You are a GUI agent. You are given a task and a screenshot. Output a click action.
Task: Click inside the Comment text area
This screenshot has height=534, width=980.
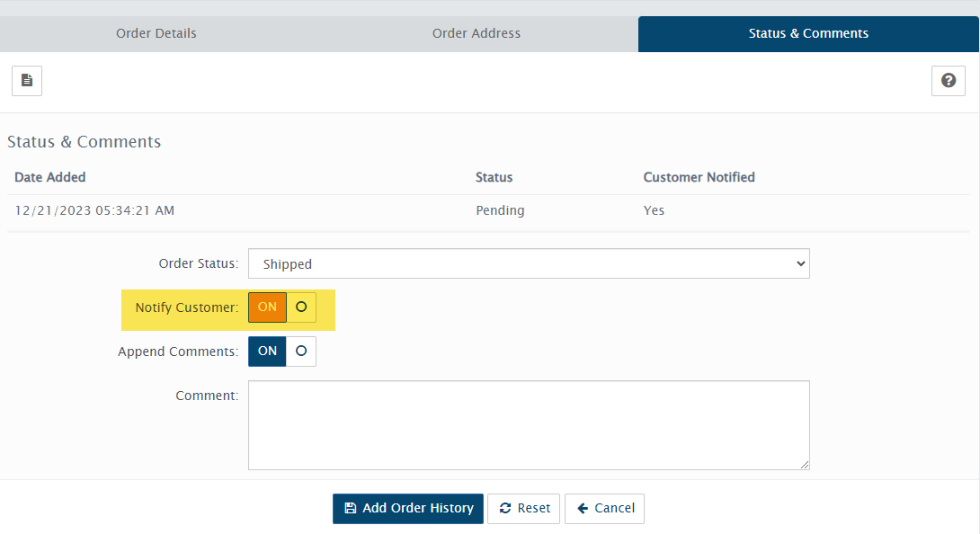pyautogui.click(x=529, y=424)
